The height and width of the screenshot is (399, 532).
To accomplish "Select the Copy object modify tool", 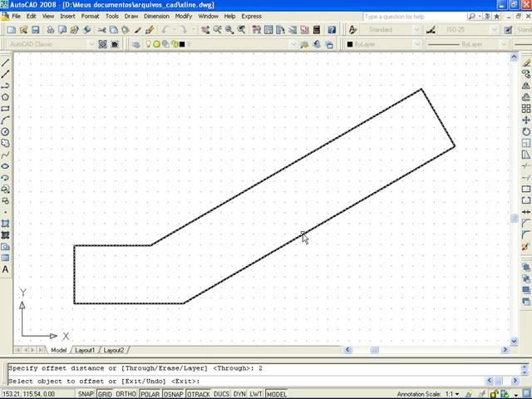I will [x=526, y=74].
